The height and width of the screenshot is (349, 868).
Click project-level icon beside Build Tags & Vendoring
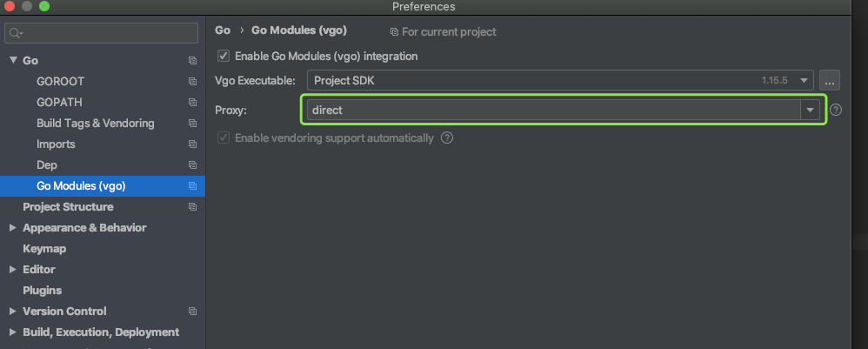[x=192, y=124]
